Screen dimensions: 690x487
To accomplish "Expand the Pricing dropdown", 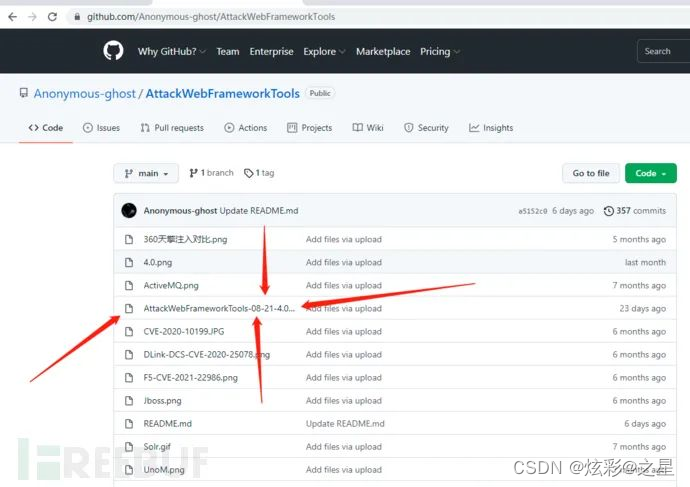I will [x=440, y=51].
